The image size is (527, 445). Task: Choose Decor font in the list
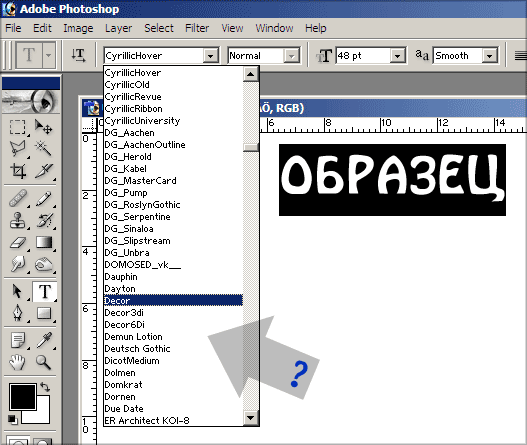tap(173, 300)
